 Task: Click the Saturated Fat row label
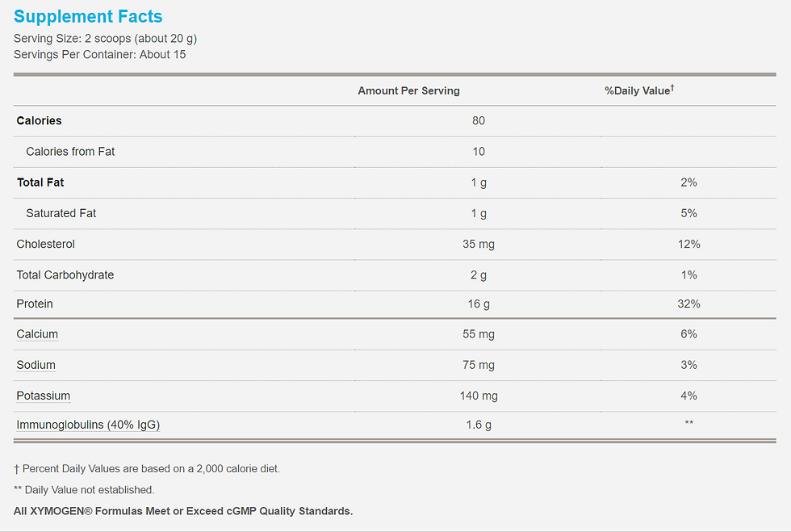tap(61, 213)
